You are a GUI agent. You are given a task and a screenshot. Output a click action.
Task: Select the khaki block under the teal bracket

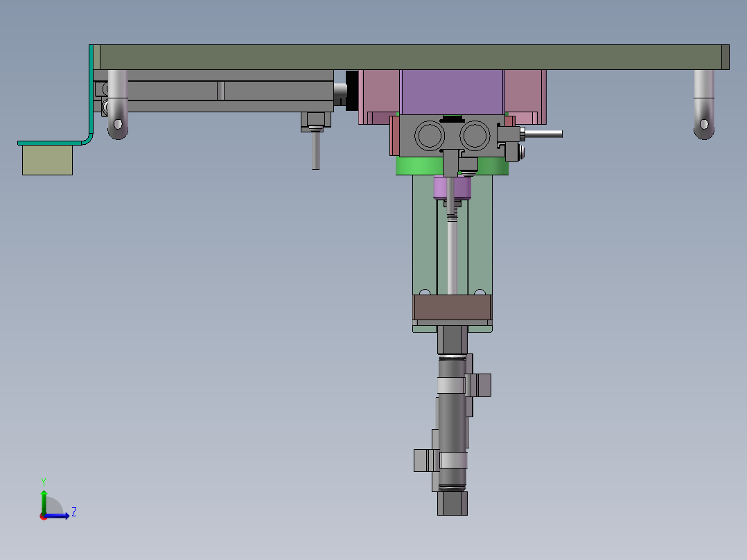(47, 160)
